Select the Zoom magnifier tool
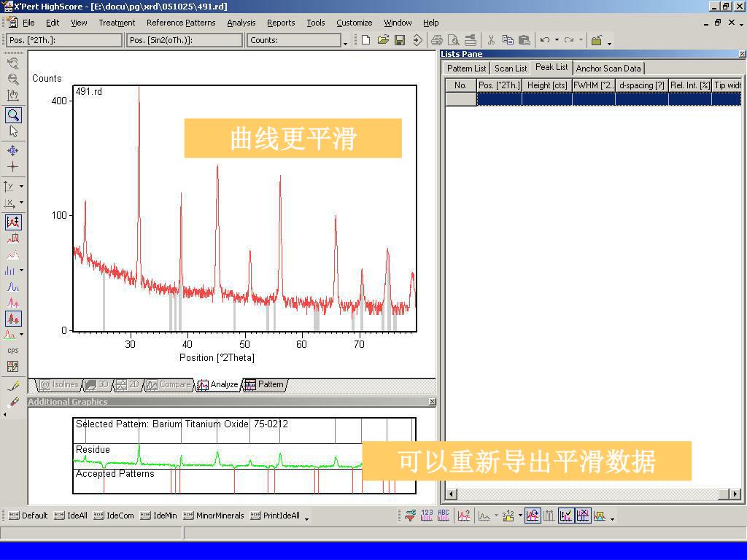 [13, 114]
